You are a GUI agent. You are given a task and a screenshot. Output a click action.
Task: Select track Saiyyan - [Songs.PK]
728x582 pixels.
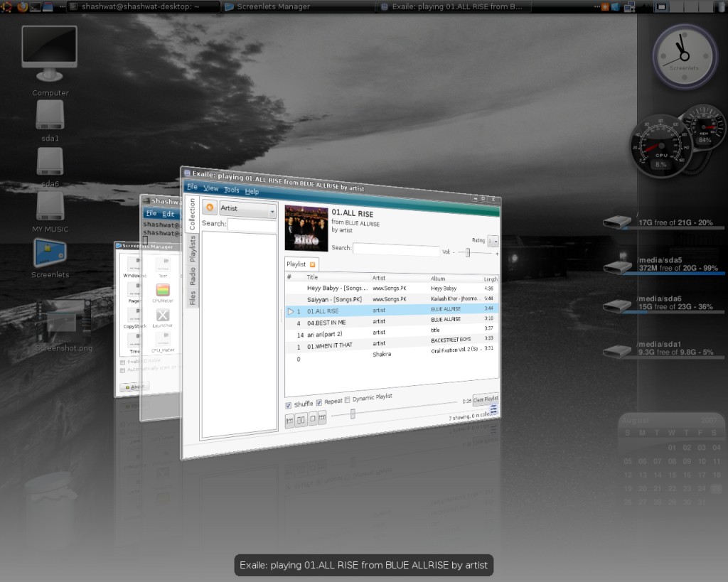click(392, 299)
